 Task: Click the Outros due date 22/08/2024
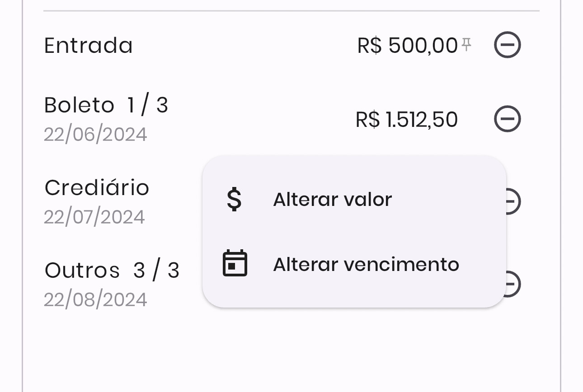(x=95, y=300)
